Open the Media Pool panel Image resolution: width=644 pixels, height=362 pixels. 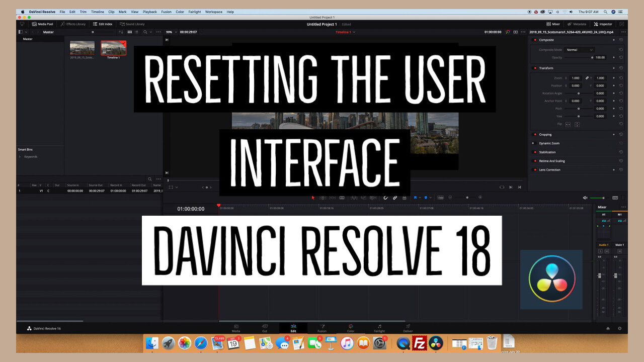click(42, 24)
